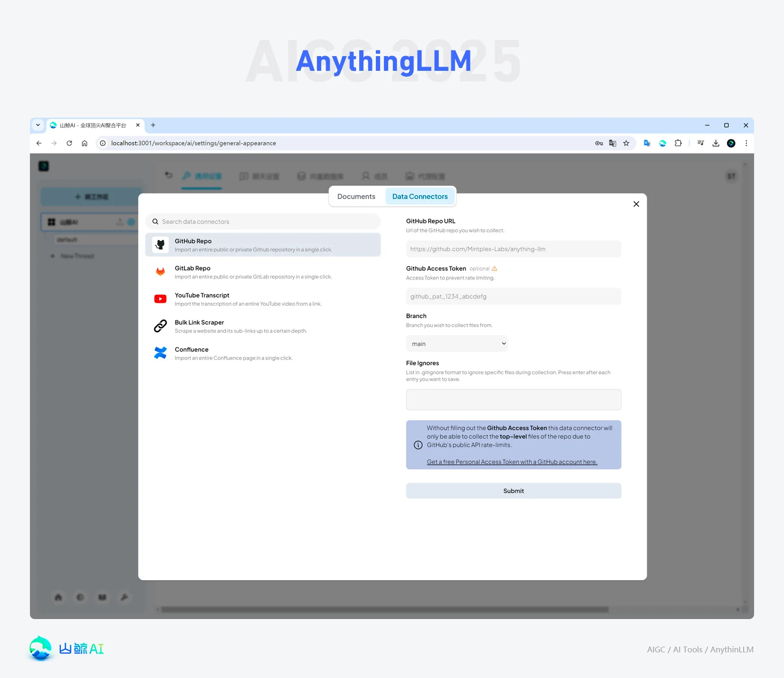Reload the current page
The height and width of the screenshot is (678, 784).
[x=69, y=143]
